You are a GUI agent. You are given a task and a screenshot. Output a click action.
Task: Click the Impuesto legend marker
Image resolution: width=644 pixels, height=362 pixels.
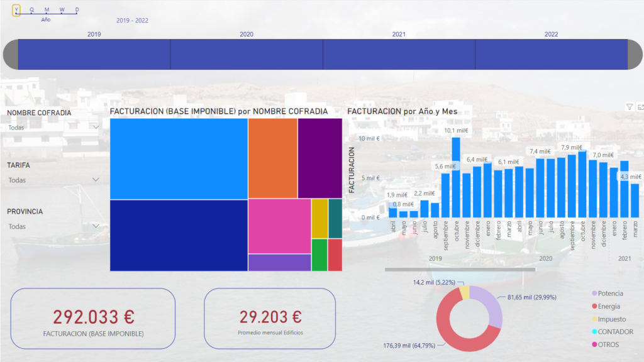(594, 319)
